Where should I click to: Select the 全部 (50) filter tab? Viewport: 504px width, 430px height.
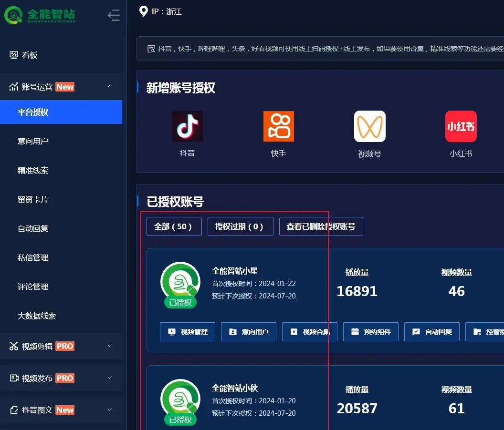click(174, 226)
